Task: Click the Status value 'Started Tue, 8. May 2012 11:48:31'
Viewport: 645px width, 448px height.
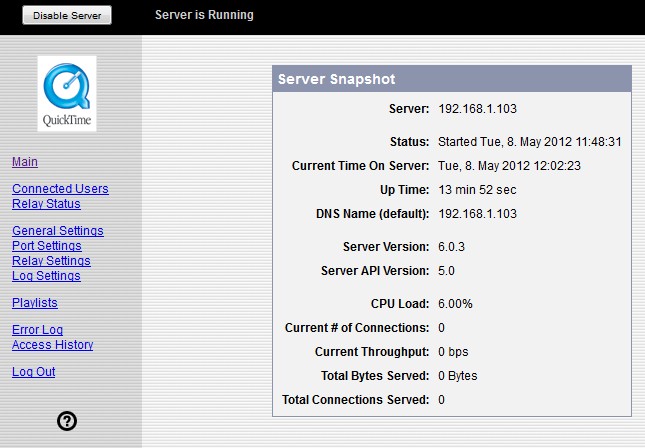Action: click(530, 142)
